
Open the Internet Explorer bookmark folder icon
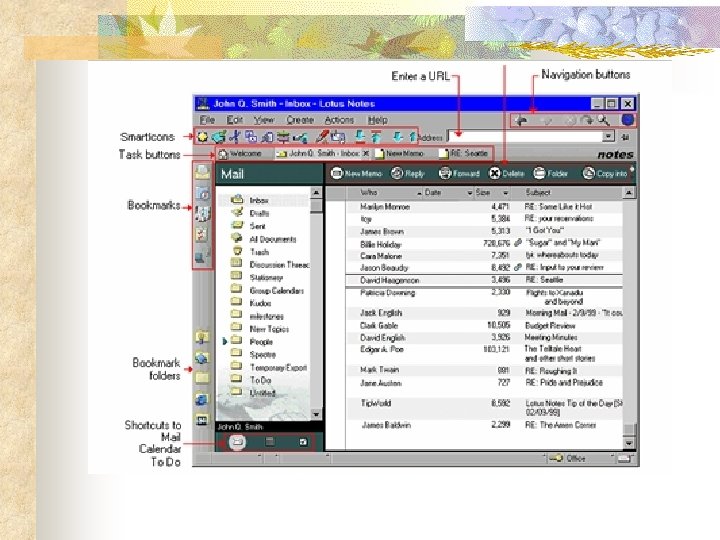202,399
